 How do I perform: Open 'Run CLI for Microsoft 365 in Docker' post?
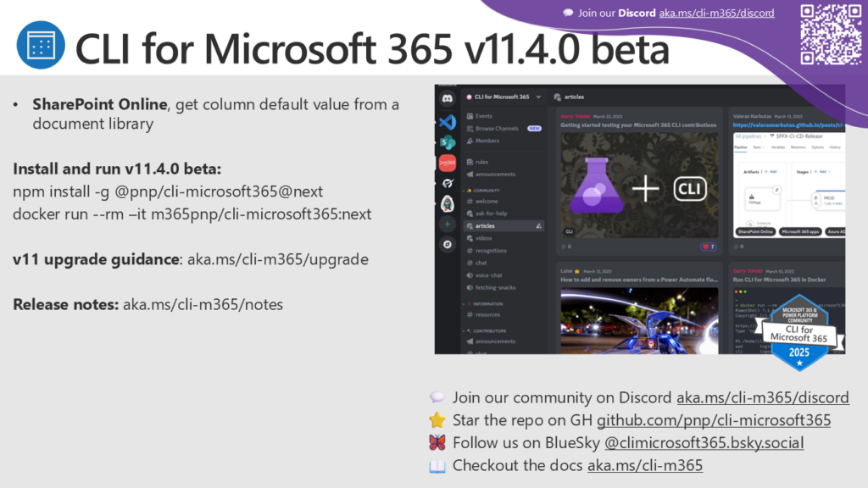coord(779,280)
